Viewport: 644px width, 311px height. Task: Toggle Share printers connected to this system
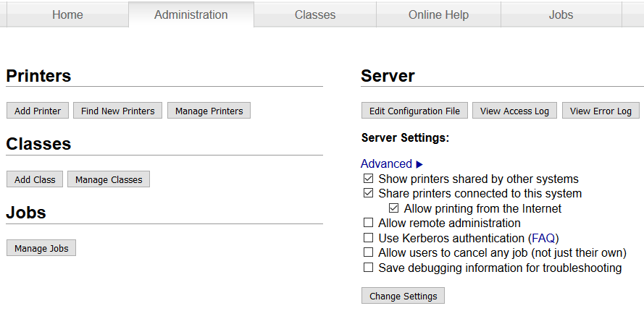coord(369,193)
